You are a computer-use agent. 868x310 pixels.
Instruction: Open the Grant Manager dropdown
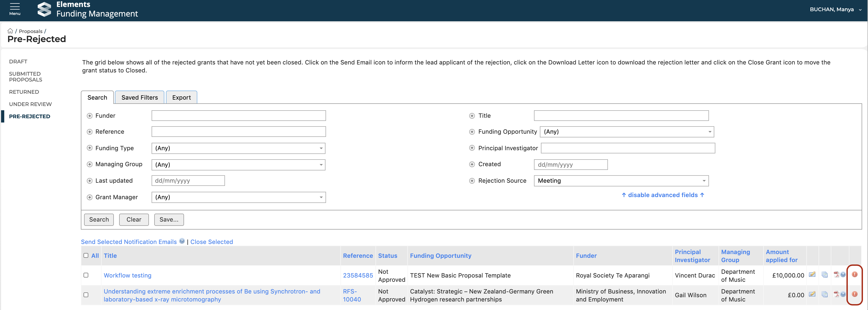[x=238, y=197]
